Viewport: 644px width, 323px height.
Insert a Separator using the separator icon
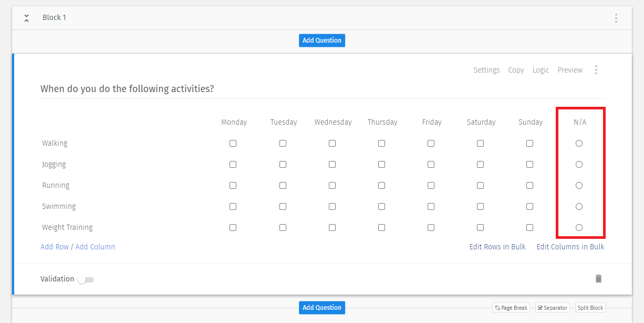552,307
